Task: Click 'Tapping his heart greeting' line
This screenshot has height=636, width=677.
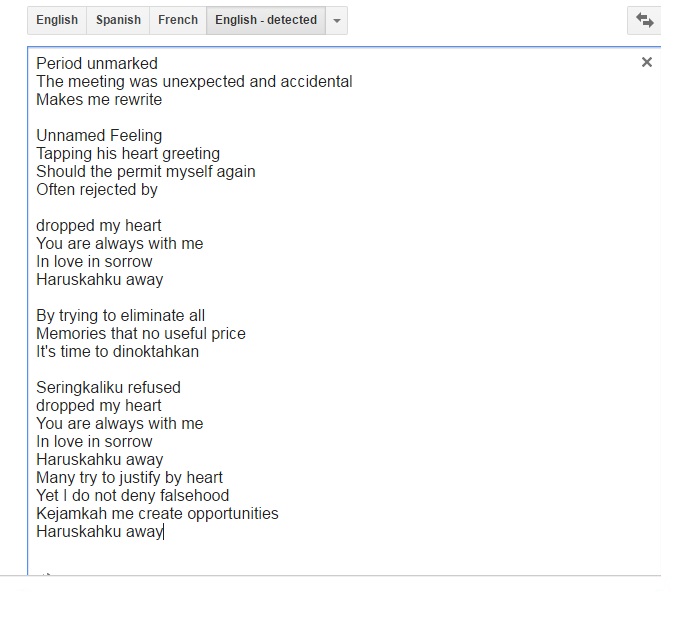Action: point(128,154)
